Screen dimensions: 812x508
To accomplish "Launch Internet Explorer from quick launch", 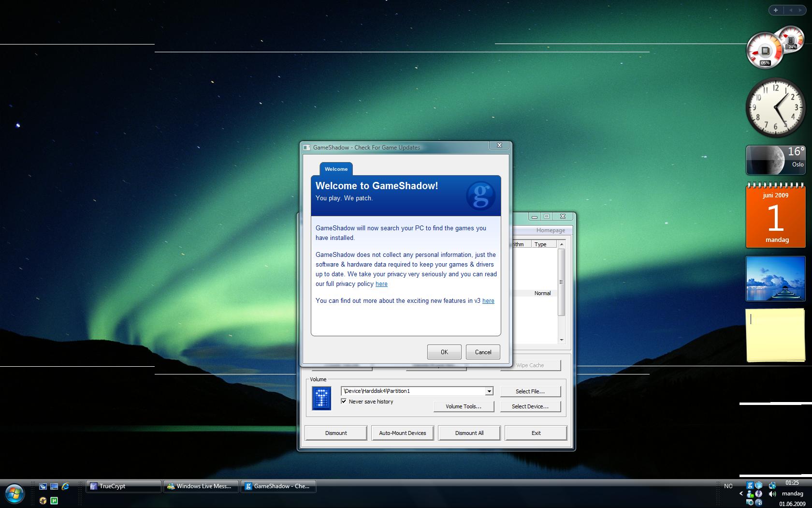I will (x=65, y=486).
